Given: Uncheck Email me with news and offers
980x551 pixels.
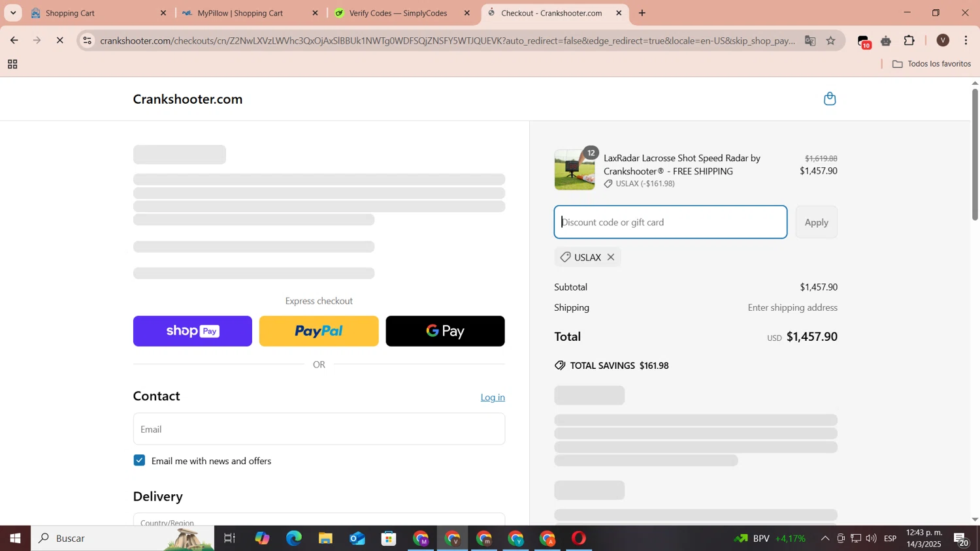Looking at the screenshot, I should click(x=139, y=460).
